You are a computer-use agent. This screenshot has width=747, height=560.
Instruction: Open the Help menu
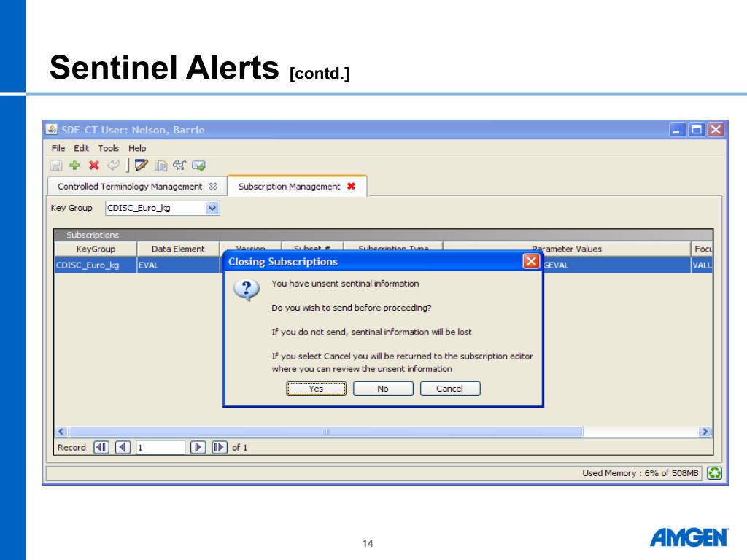tap(137, 148)
